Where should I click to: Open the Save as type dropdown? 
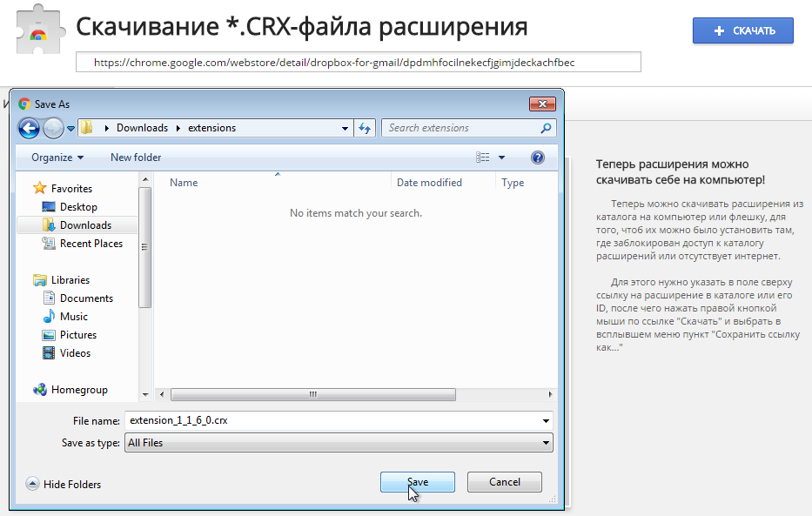338,442
